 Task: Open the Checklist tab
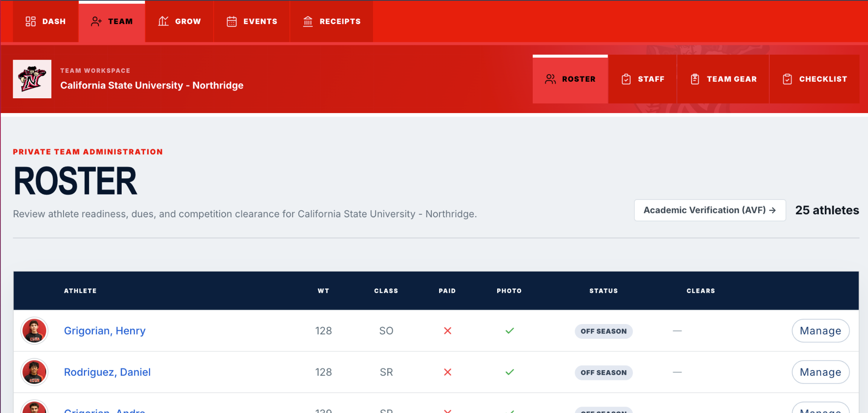814,79
